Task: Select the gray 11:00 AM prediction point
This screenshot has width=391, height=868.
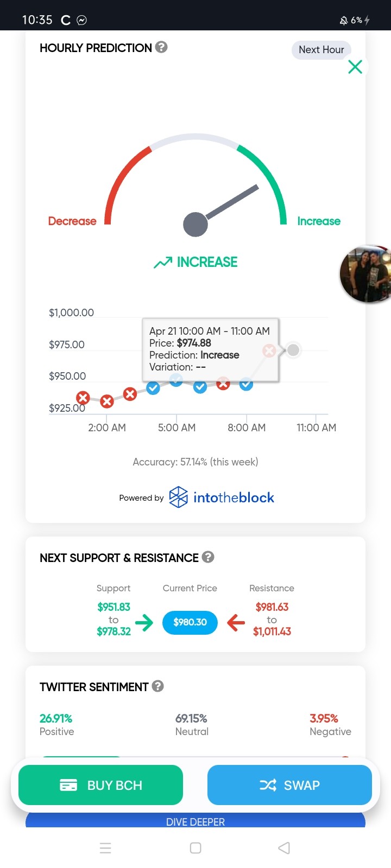Action: coord(293,350)
